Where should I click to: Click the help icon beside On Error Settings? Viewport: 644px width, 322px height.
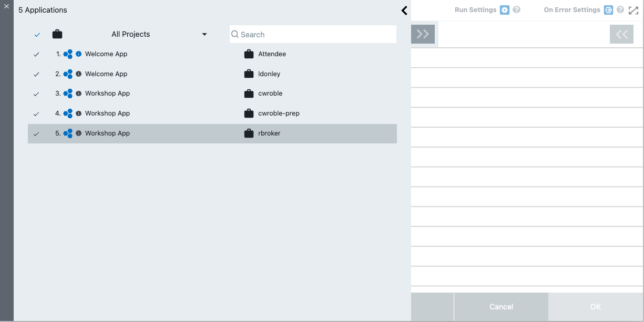click(620, 9)
